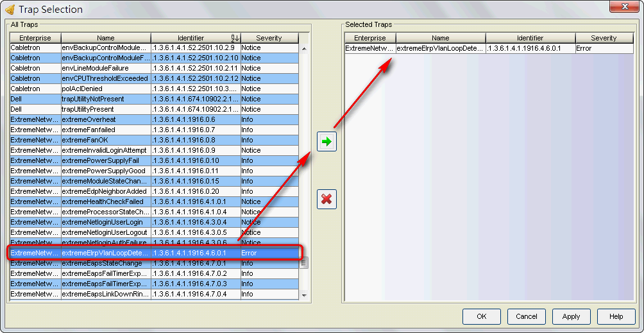Click identifier .1.3.6.1.4.1.52.2501.10.2.10
This screenshot has height=333, width=644.
[x=195, y=58]
